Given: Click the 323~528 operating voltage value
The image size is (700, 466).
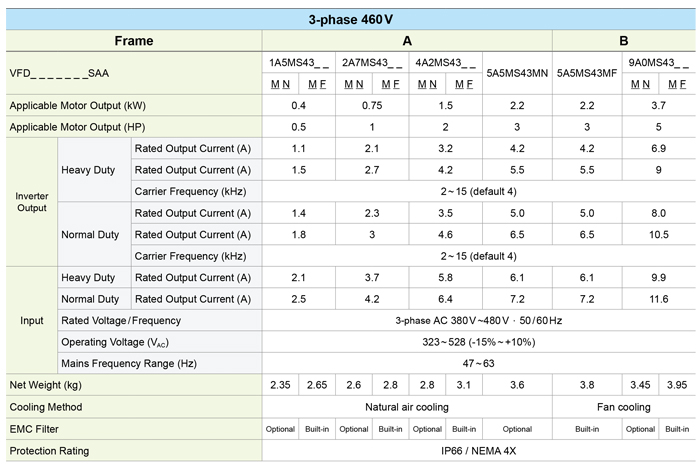Looking at the screenshot, I should (479, 342).
